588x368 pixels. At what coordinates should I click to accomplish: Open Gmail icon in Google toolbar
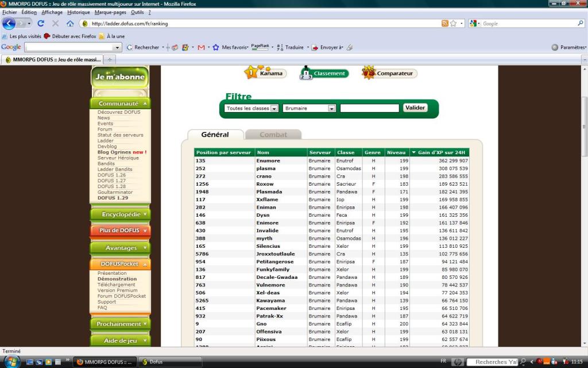[201, 47]
